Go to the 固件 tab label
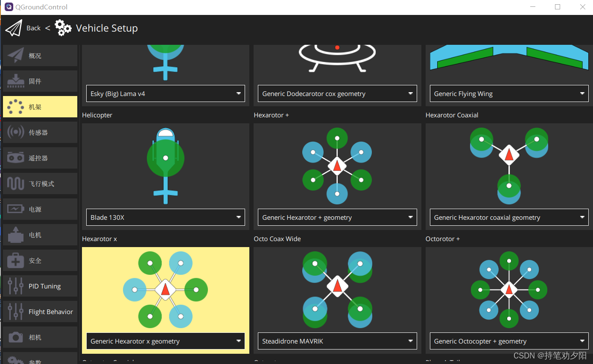Image resolution: width=593 pixels, height=364 pixels. point(35,82)
